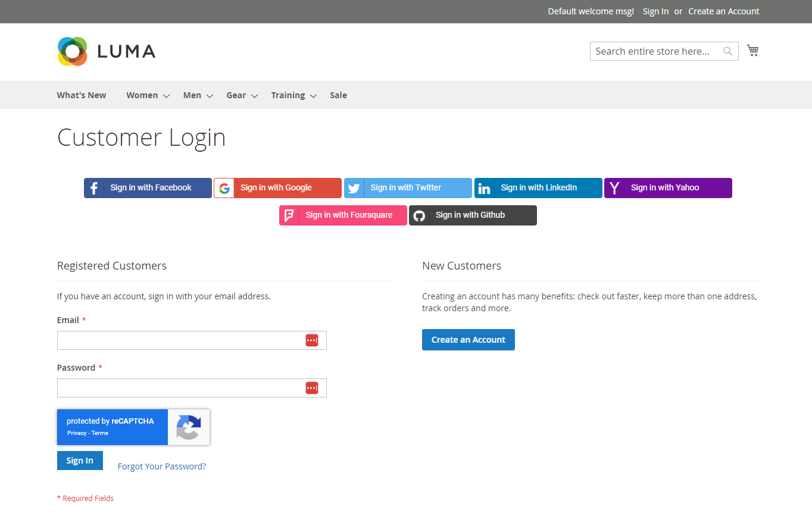Image resolution: width=812 pixels, height=523 pixels.
Task: Click the password manager icon in Password field
Action: [312, 388]
